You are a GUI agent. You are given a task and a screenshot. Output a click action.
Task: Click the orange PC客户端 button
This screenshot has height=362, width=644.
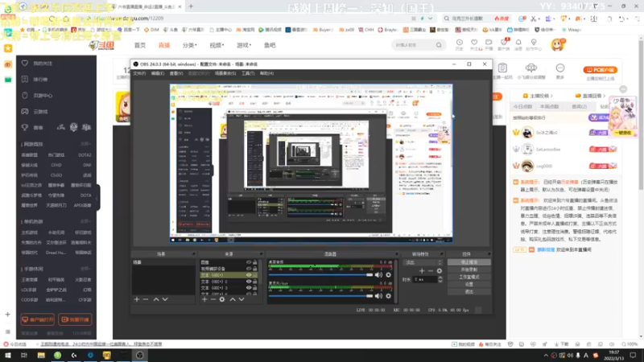pyautogui.click(x=600, y=70)
